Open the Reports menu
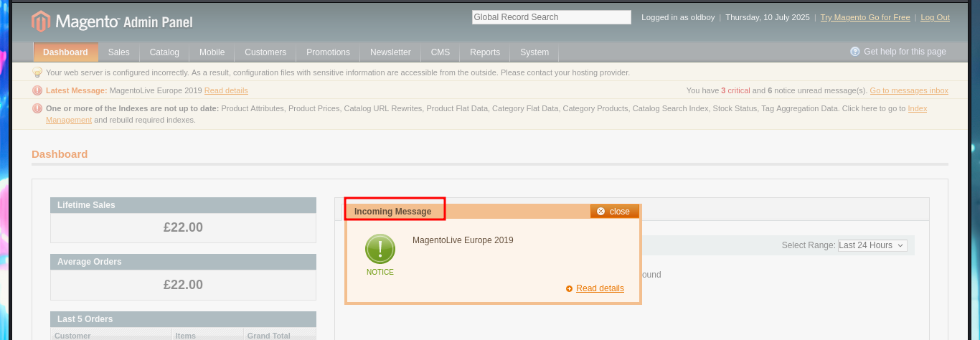The height and width of the screenshot is (340, 980). point(485,52)
